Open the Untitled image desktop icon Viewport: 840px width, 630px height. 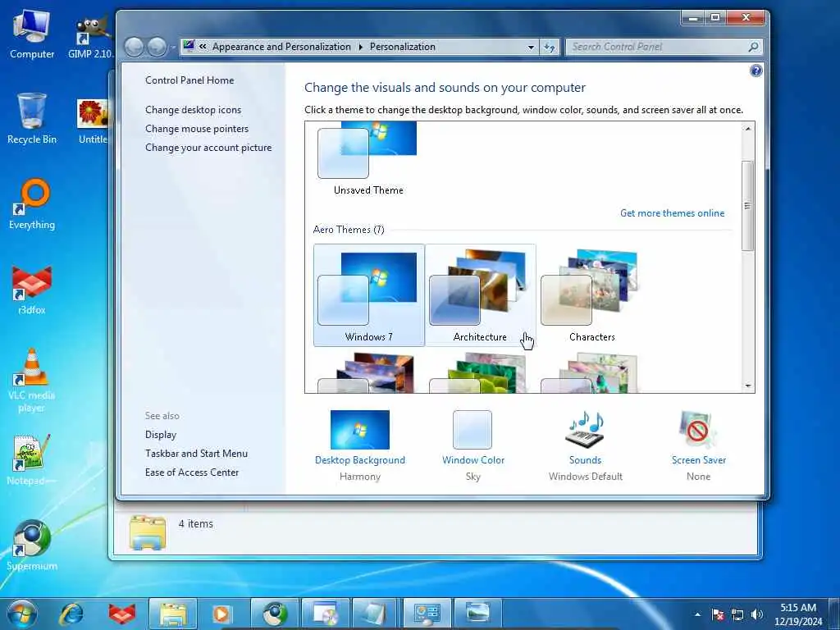92,121
